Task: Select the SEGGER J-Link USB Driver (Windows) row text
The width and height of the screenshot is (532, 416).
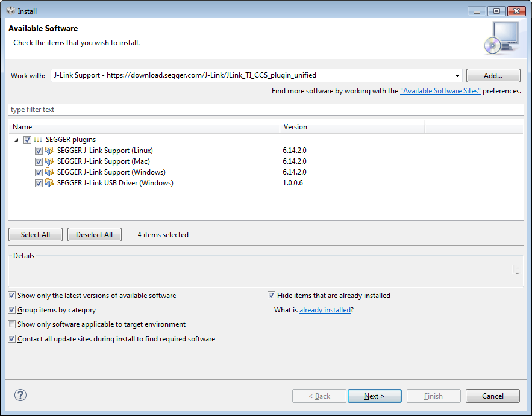Action: [x=115, y=183]
